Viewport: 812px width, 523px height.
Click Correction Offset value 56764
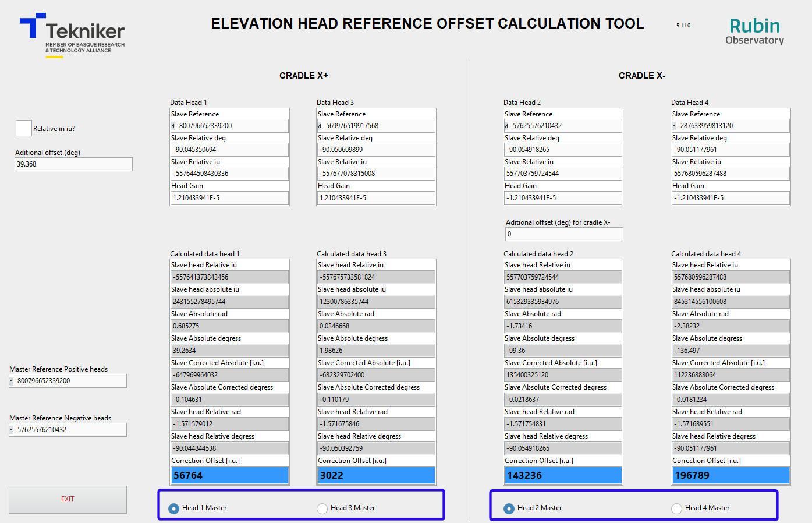pyautogui.click(x=229, y=475)
